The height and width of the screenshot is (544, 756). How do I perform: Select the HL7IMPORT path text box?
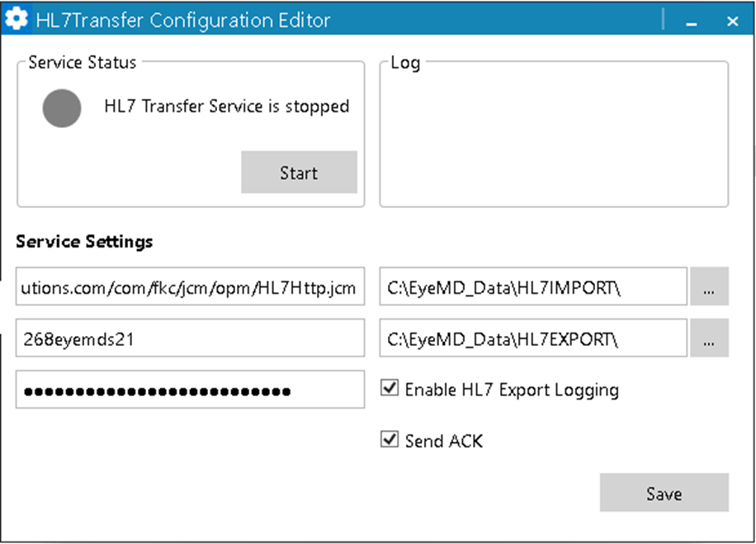click(533, 287)
